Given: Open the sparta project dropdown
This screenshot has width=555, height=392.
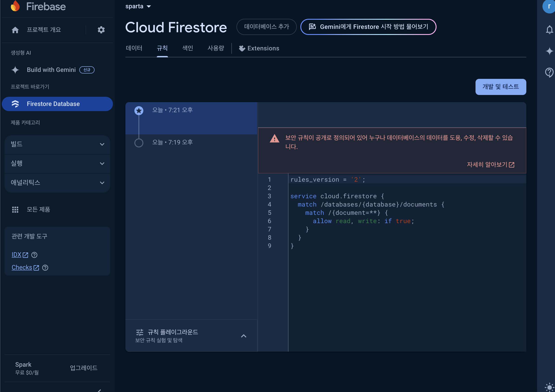Looking at the screenshot, I should tap(138, 6).
